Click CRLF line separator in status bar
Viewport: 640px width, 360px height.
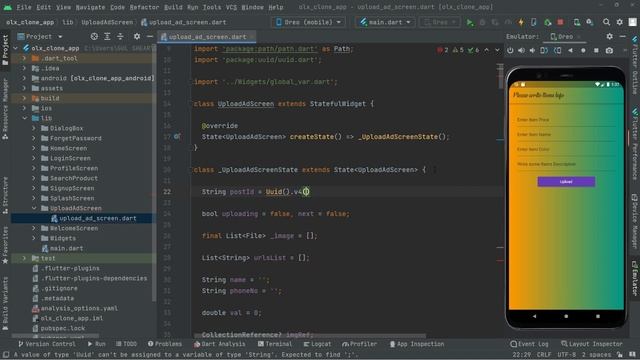click(x=543, y=355)
